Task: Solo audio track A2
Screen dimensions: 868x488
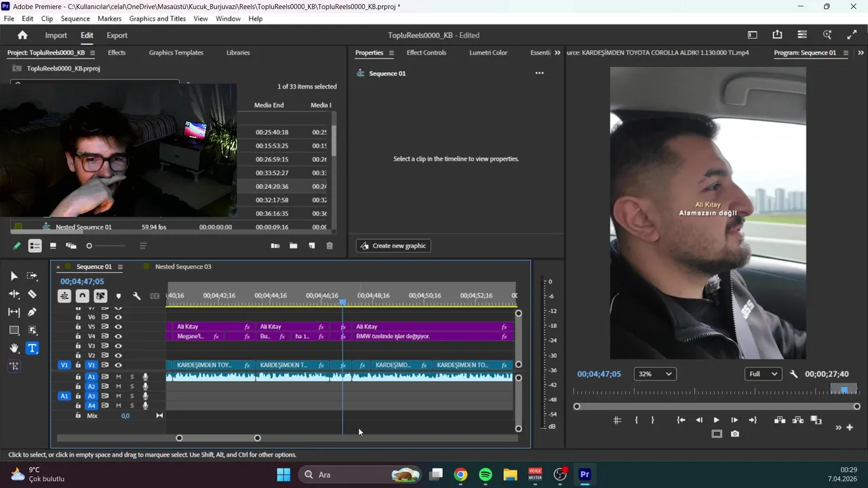Action: tap(132, 386)
